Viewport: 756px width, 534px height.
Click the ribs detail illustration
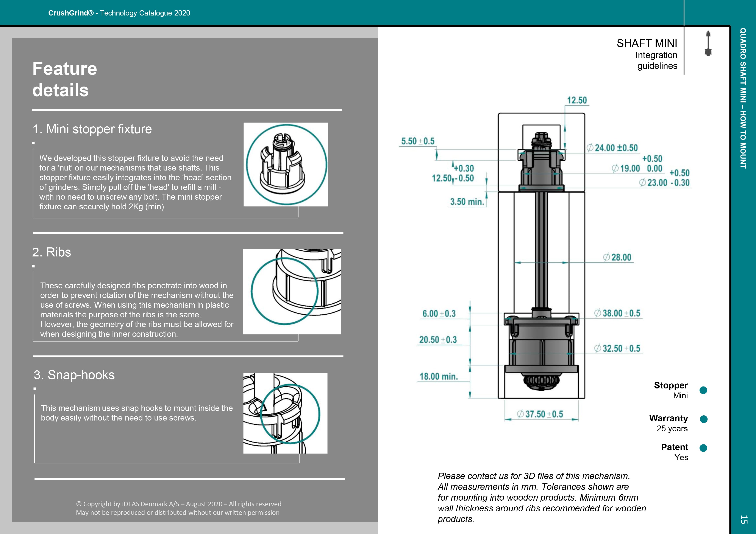pyautogui.click(x=292, y=292)
